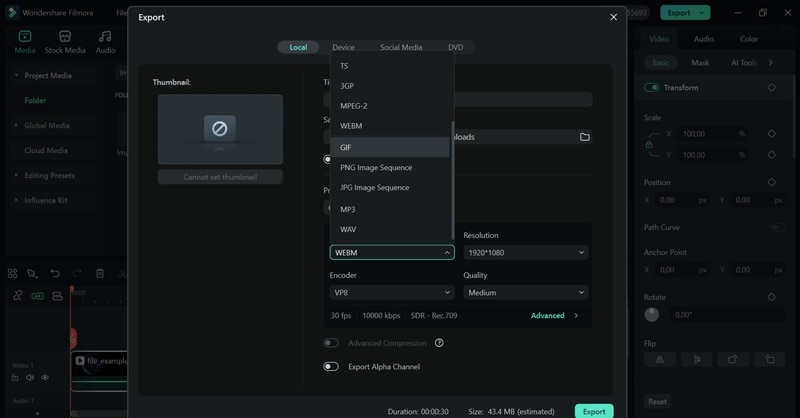Image resolution: width=800 pixels, height=418 pixels.
Task: Select 3GP from format list
Action: tap(390, 86)
